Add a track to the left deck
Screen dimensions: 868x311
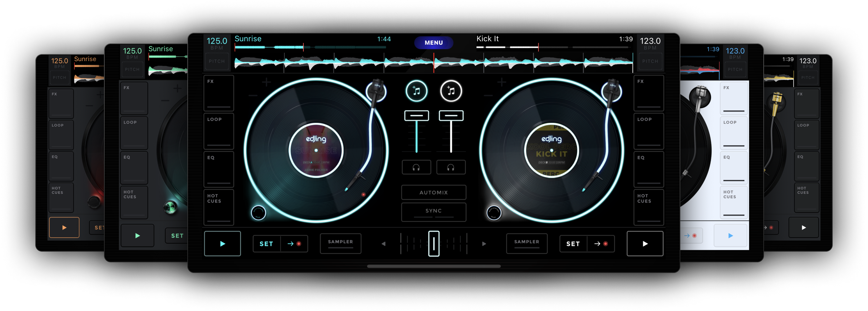(x=416, y=91)
